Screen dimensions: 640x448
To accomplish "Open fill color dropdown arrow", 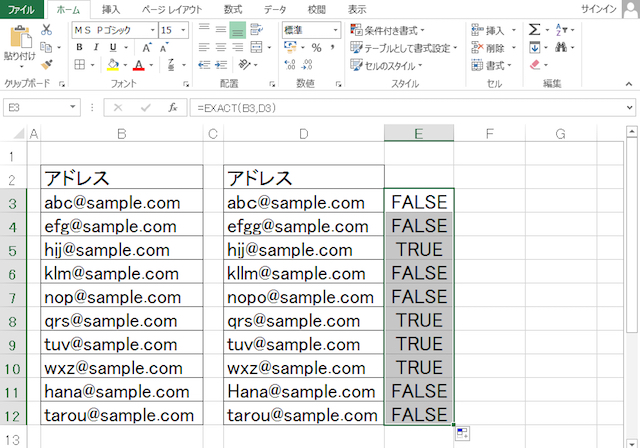I will coord(125,65).
